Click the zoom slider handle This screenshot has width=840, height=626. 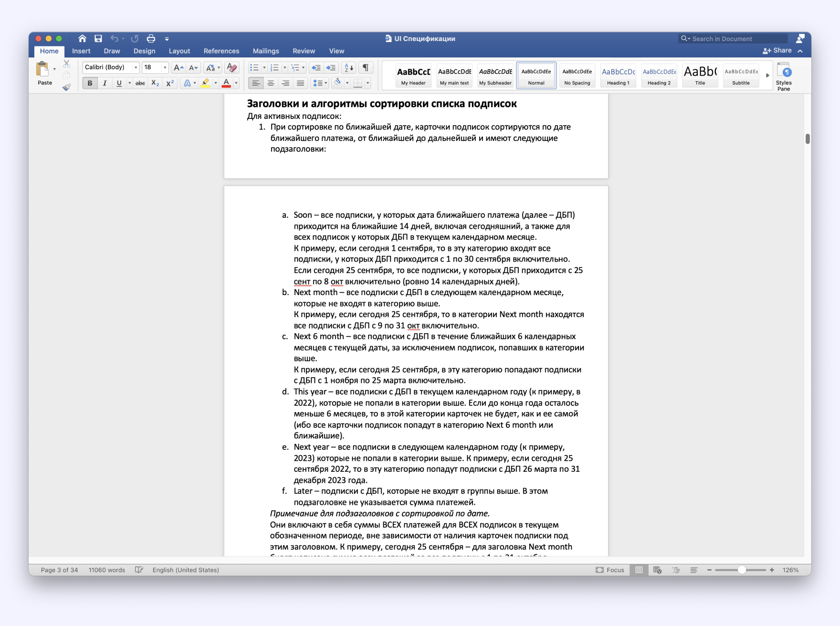[742, 570]
